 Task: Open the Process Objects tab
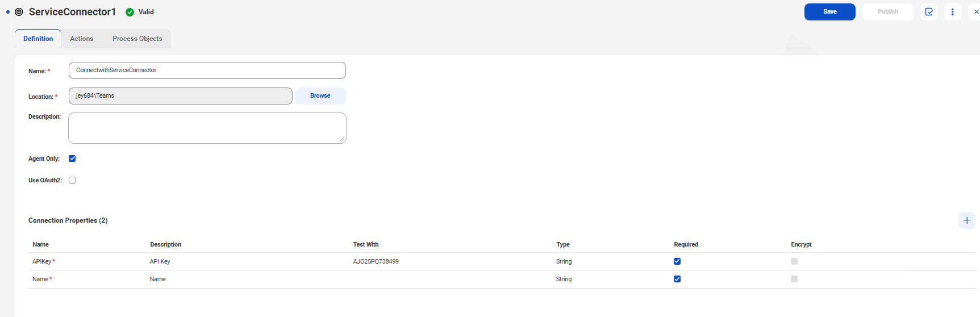[x=137, y=39]
